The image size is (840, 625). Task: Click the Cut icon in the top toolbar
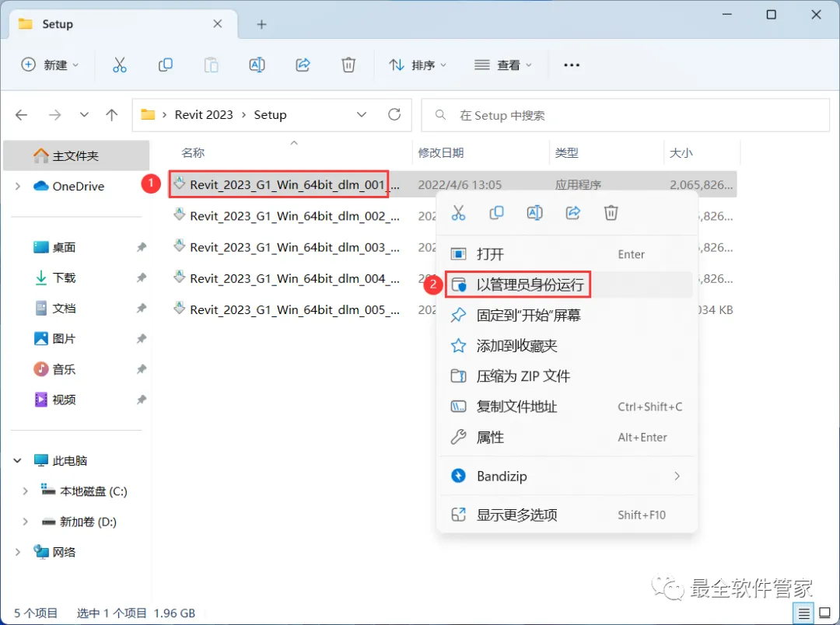pyautogui.click(x=120, y=65)
